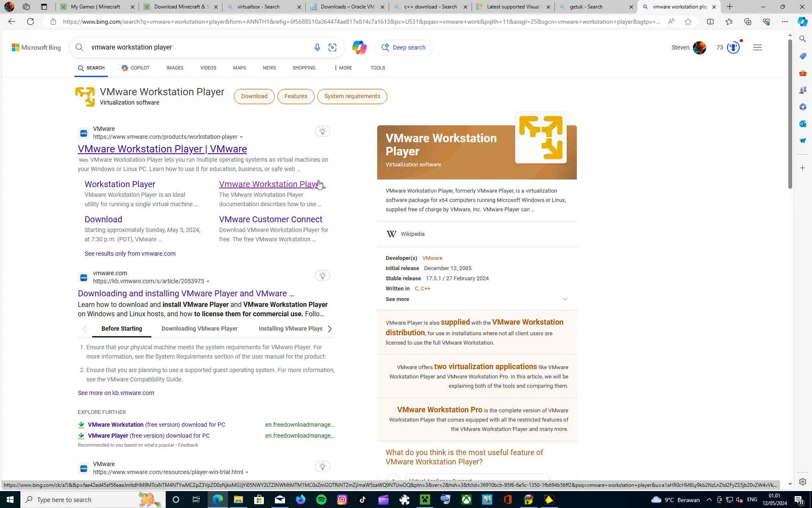
Task: Open the MORE search category menu
Action: coord(343,68)
